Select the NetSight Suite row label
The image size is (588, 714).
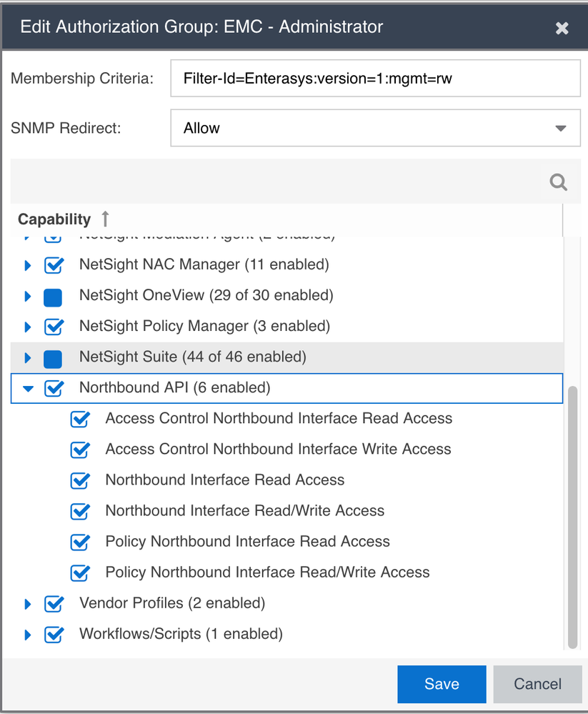192,357
